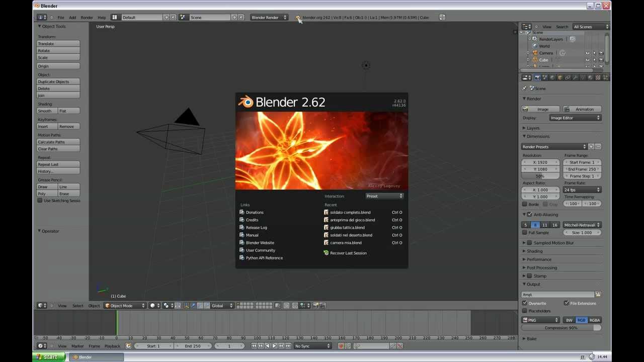Open the Help menu
Screen dimensions: 644x362
pyautogui.click(x=102, y=17)
